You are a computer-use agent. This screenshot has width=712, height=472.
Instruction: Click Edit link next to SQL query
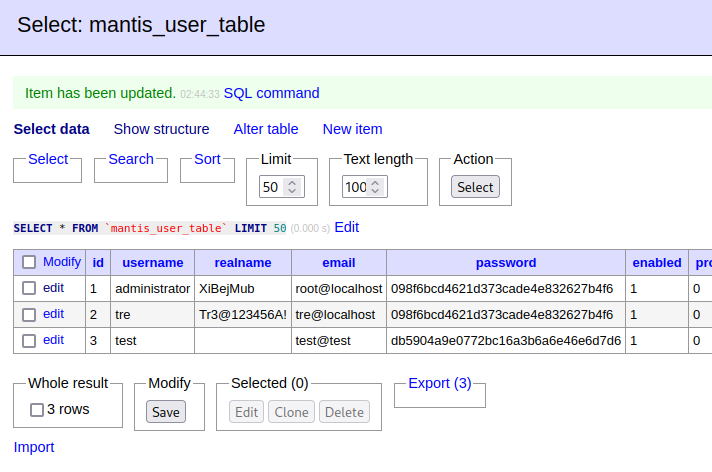346,227
